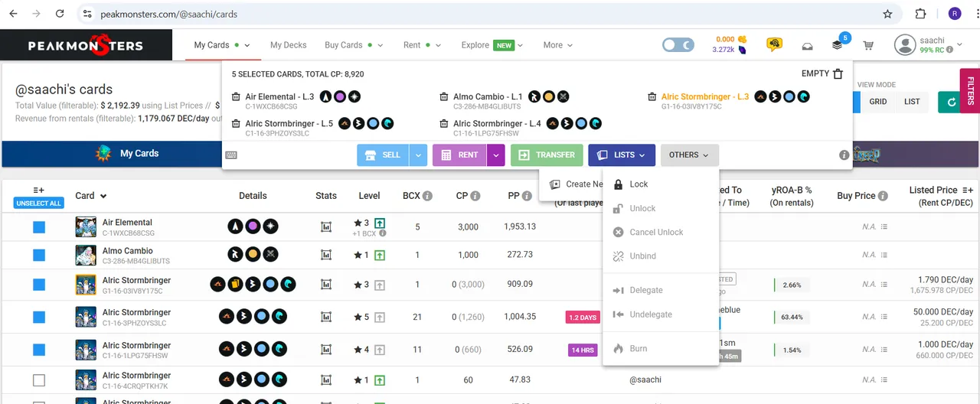Switch view mode to LIST
The height and width of the screenshot is (404, 980).
pyautogui.click(x=912, y=102)
